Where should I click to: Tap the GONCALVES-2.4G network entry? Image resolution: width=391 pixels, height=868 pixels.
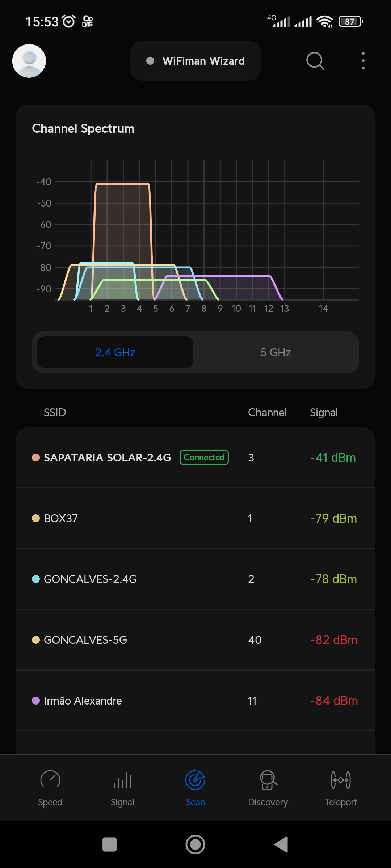click(x=195, y=579)
